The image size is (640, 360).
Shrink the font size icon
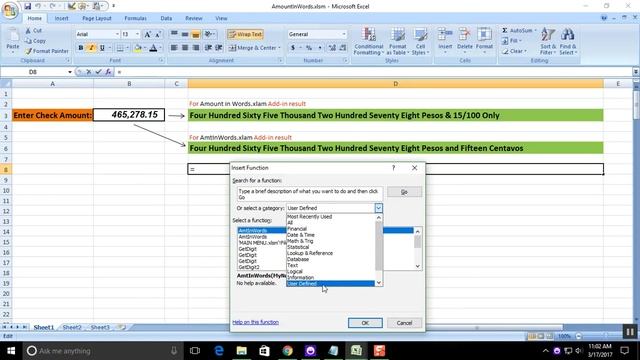click(x=158, y=34)
